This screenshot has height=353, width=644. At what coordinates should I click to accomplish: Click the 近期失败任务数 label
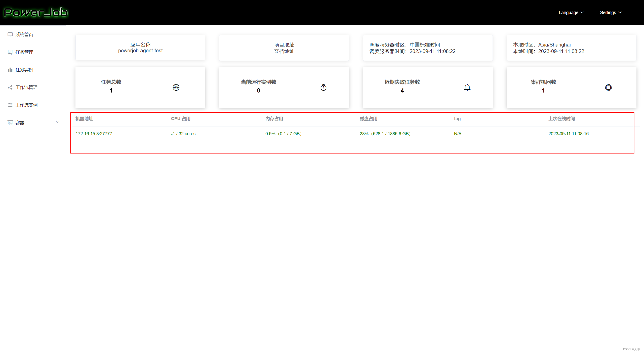pyautogui.click(x=402, y=82)
